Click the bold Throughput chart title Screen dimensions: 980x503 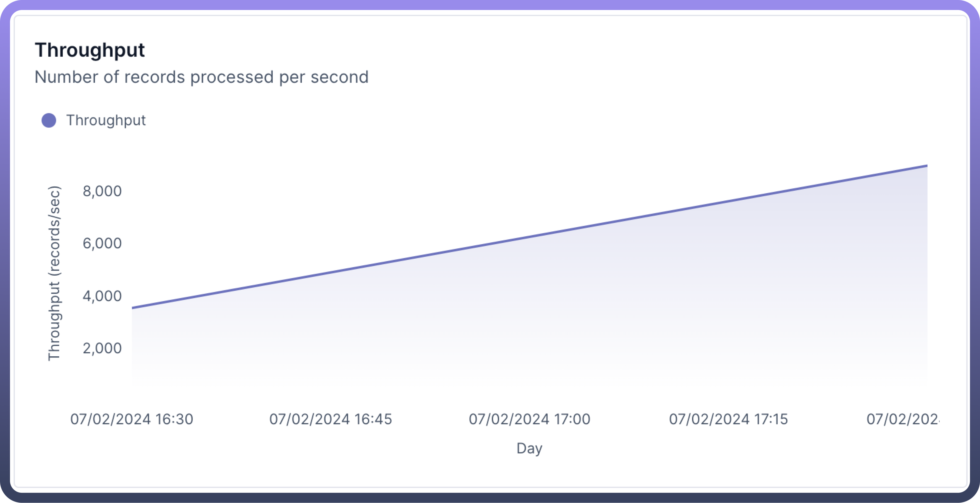(x=90, y=50)
